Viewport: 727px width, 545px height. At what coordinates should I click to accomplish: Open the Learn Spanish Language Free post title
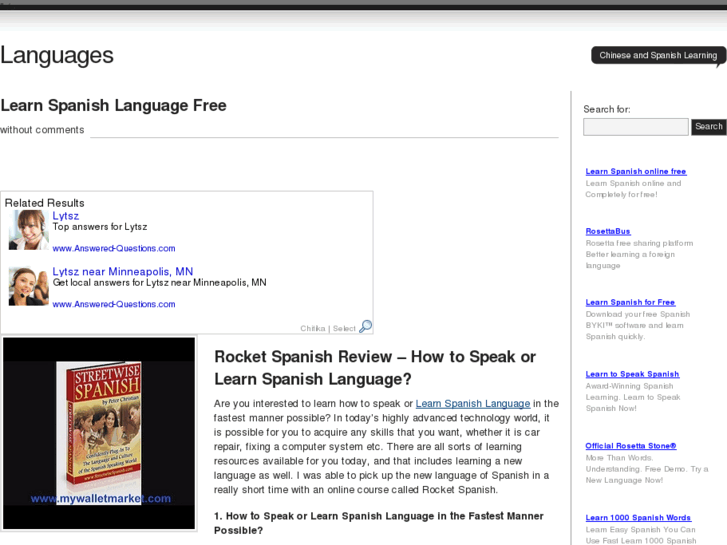click(114, 105)
